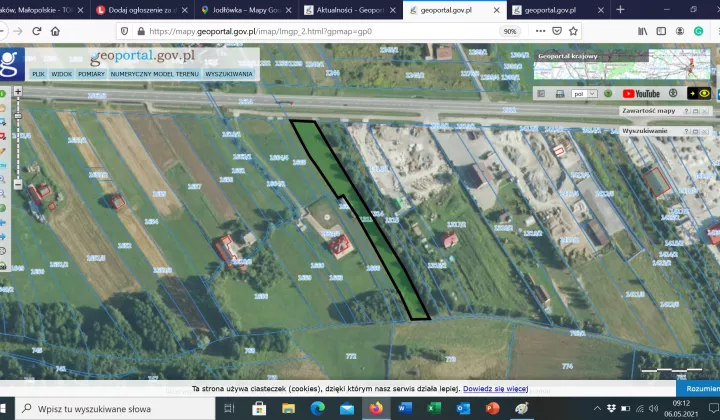Open Task View on the taskbar
Viewport: 720px width, 420px height.
[x=229, y=408]
